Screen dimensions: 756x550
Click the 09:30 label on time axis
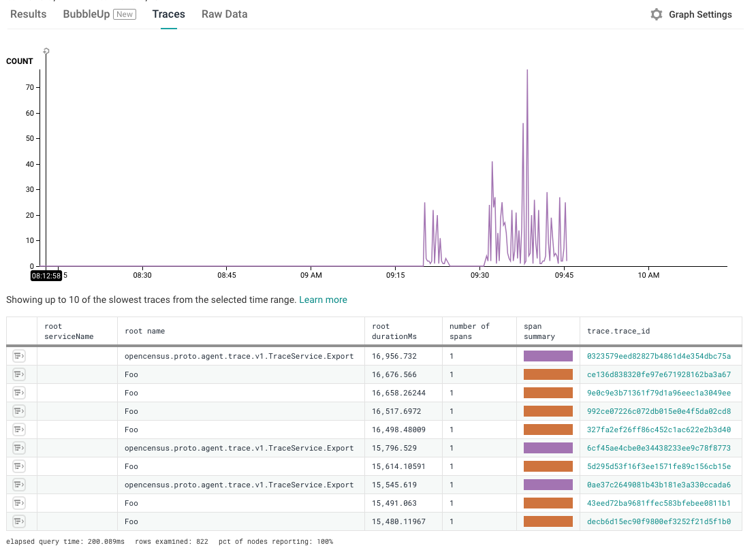tap(479, 275)
